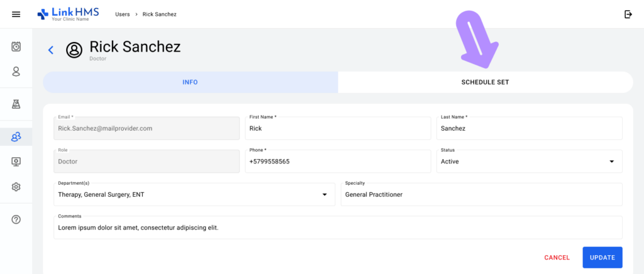
Task: Click the Link HMS logo
Action: point(68,14)
